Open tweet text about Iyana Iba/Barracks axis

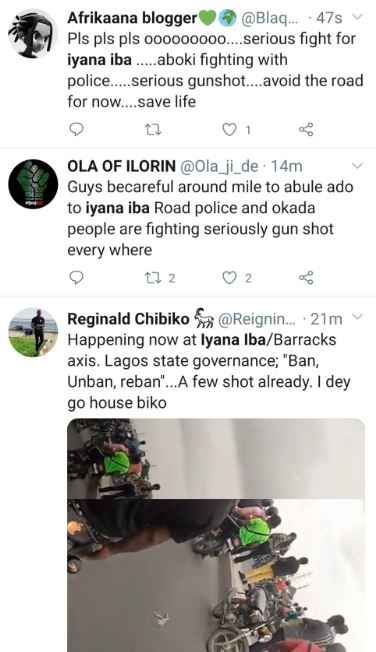coord(209,371)
